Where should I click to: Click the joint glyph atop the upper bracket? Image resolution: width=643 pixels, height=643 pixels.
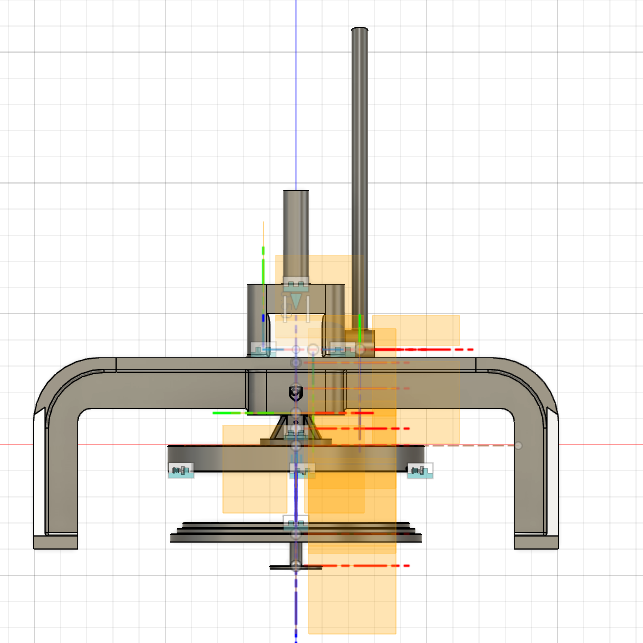[x=296, y=284]
